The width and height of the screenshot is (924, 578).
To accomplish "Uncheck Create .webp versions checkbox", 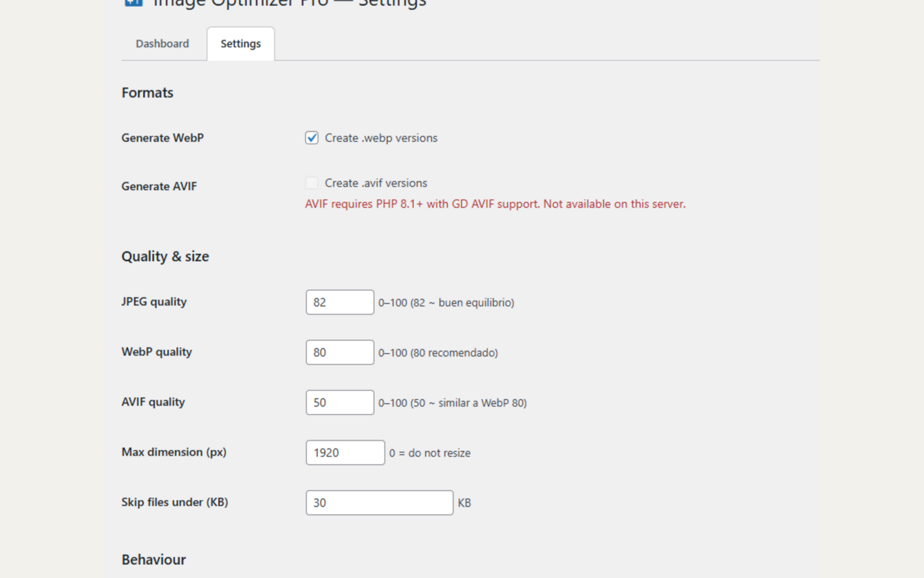I will pos(312,138).
